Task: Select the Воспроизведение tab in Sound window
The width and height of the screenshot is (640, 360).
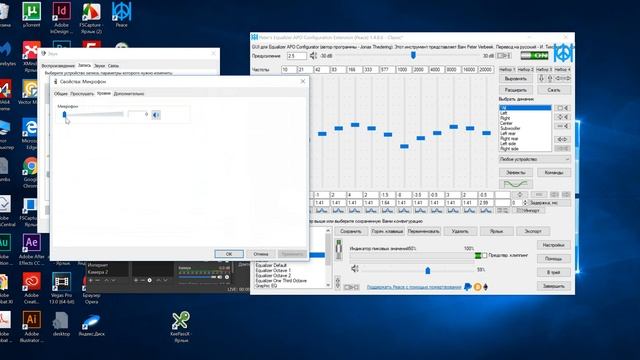Action: click(58, 66)
